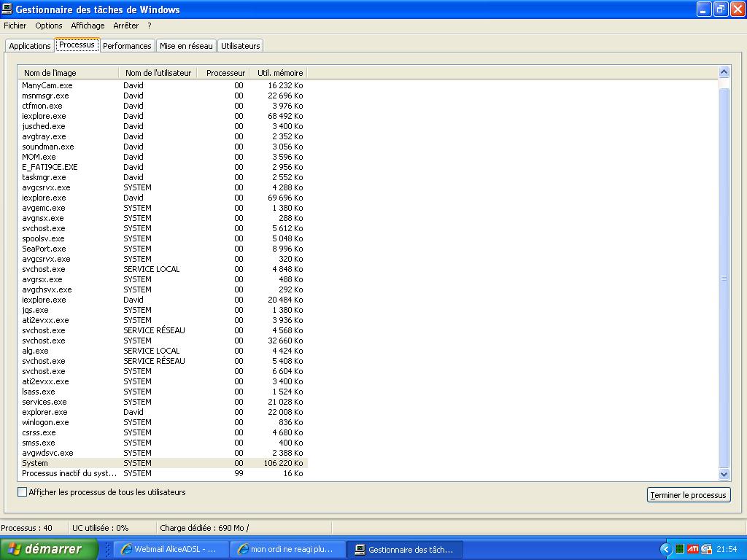Select the avgemc.exe process
Image resolution: width=747 pixels, height=560 pixels.
tap(163, 208)
